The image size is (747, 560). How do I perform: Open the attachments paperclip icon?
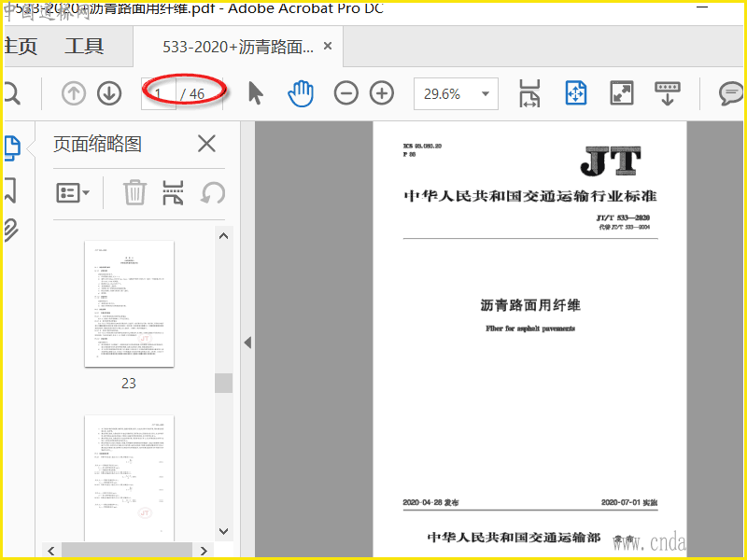11,230
